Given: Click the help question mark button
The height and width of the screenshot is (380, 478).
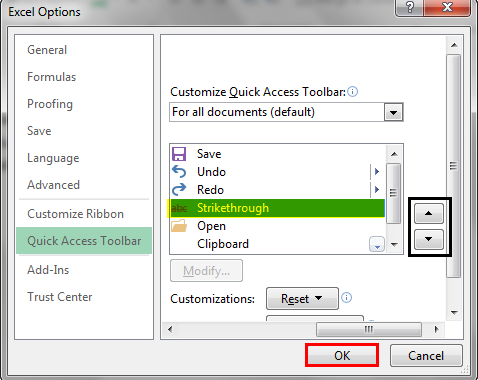Looking at the screenshot, I should (410, 7).
